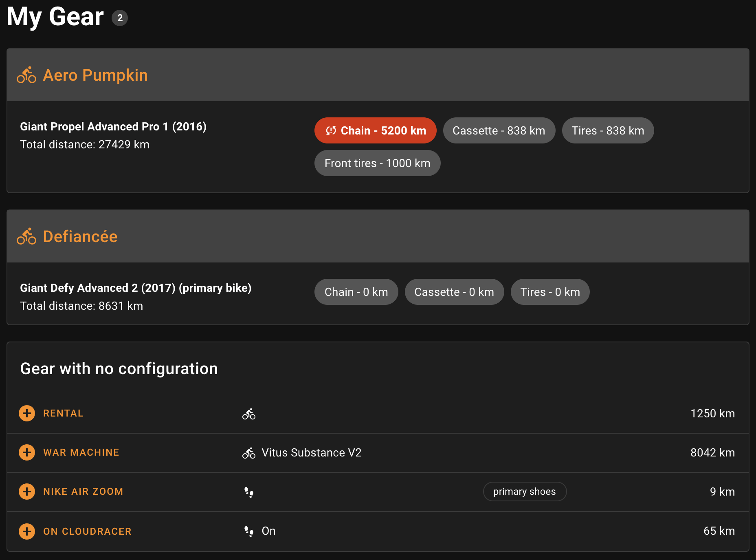Click the gear count badge next to My Gear
The image size is (756, 560).
coord(120,18)
